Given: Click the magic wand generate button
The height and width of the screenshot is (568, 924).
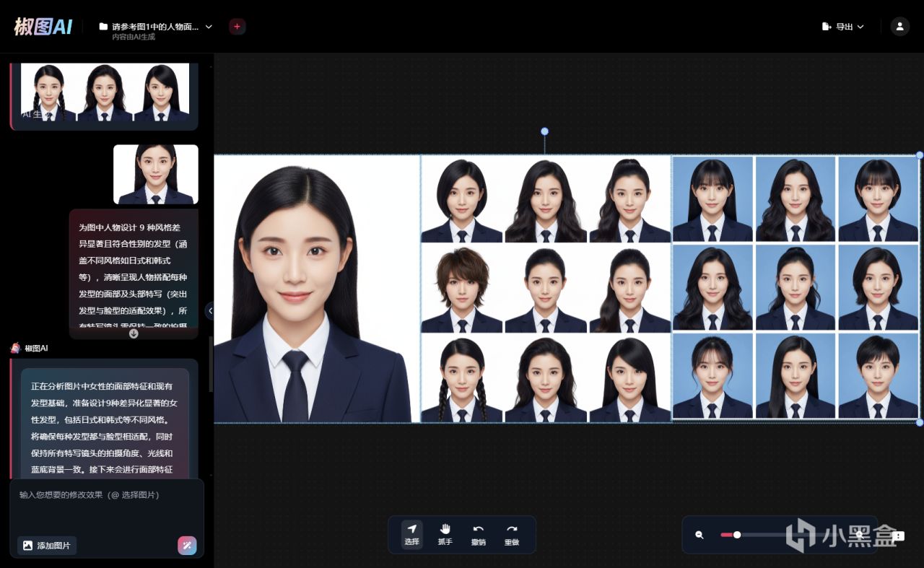Looking at the screenshot, I should click(x=187, y=546).
